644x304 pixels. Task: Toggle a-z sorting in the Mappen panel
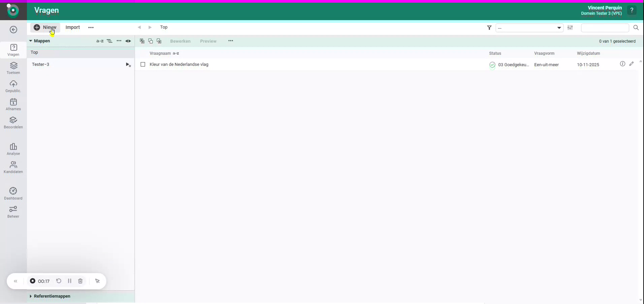click(x=99, y=41)
